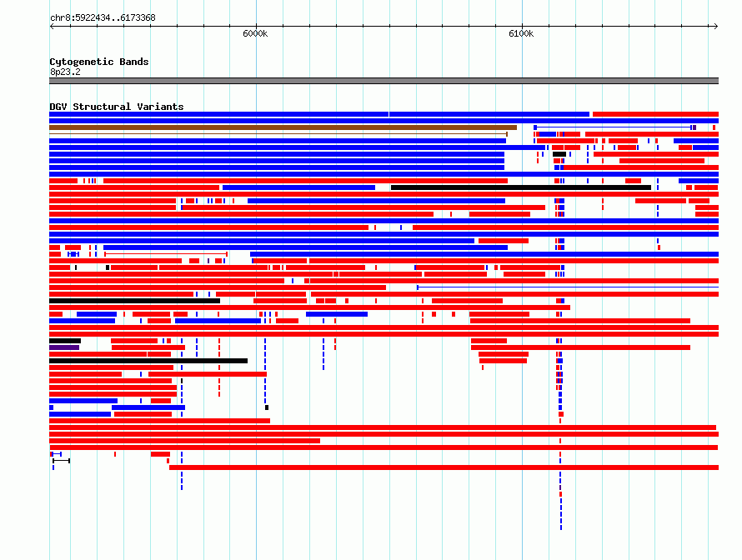742x560 pixels.
Task: Click the left arrowhead of the coordinate ruler
Action: coord(52,27)
